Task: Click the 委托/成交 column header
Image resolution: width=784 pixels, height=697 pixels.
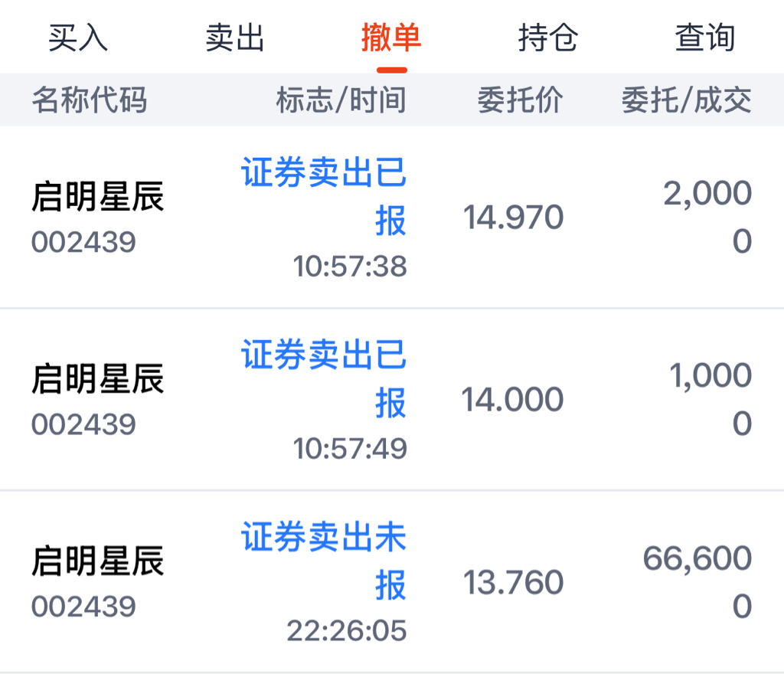Action: point(686,100)
